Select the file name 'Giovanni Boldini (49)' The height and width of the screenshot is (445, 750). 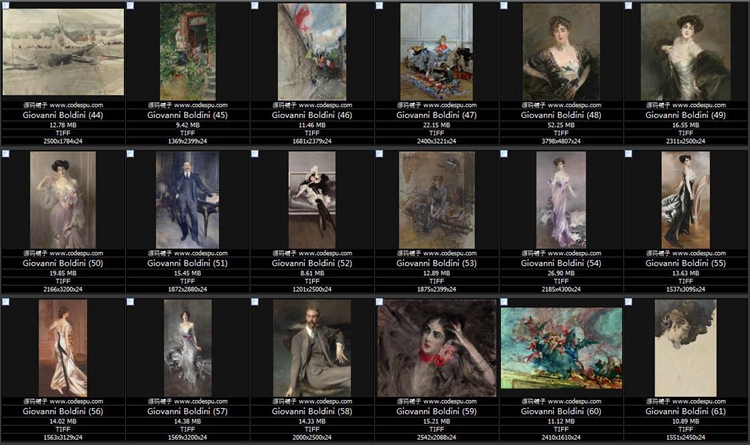point(685,115)
